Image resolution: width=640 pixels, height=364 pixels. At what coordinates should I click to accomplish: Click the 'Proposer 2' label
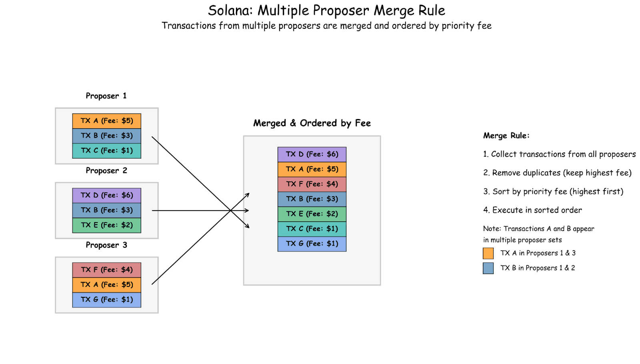pos(106,171)
